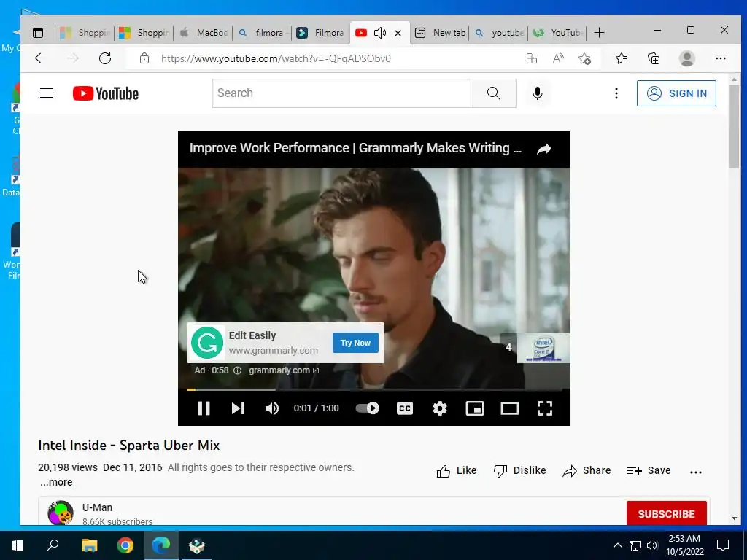Screen dimensions: 747x560
Task: Open a new browser tab
Action: [x=600, y=32]
